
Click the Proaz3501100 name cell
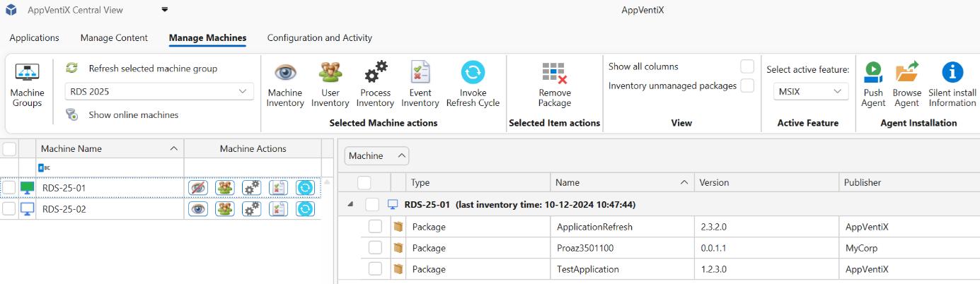click(x=621, y=248)
